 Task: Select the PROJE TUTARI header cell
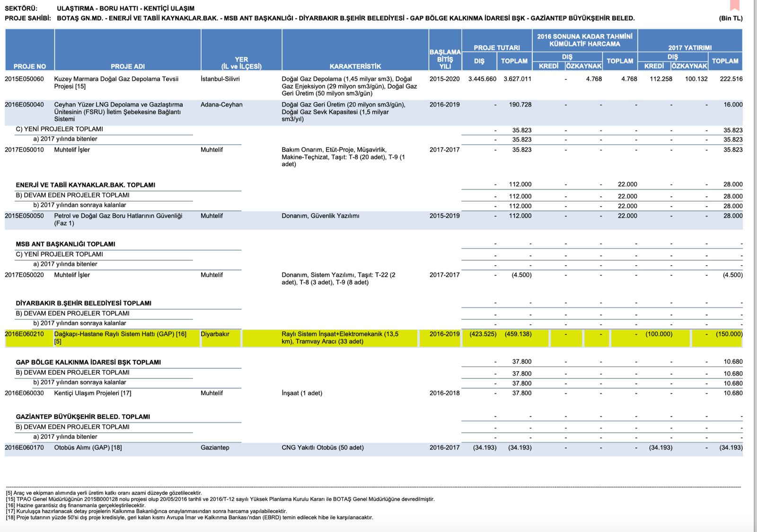pyautogui.click(x=497, y=47)
